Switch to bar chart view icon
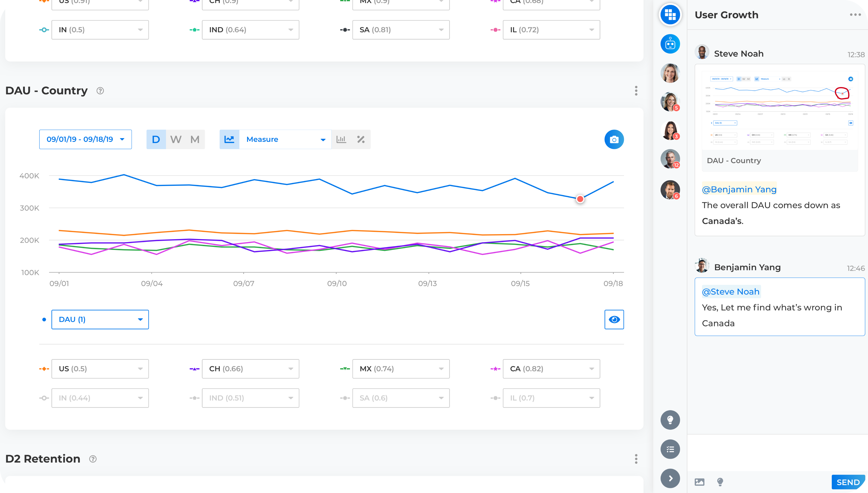 [341, 139]
